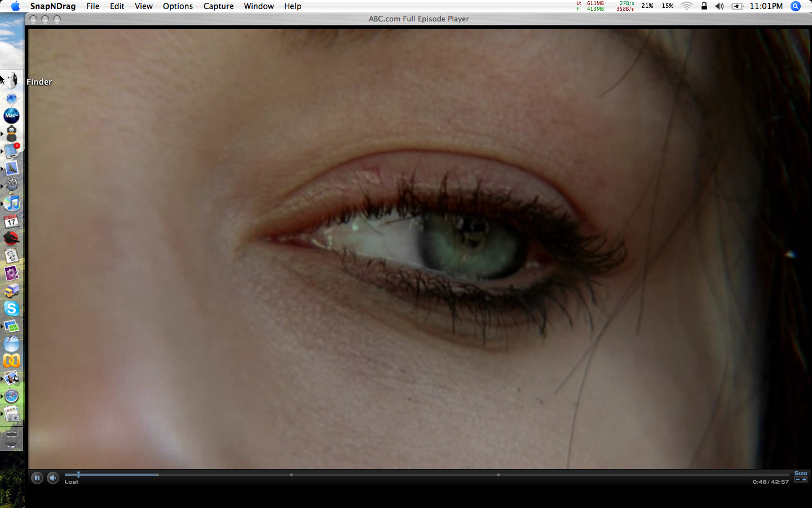Open the fishbowl Dock icon
The width and height of the screenshot is (812, 508).
pos(12,343)
